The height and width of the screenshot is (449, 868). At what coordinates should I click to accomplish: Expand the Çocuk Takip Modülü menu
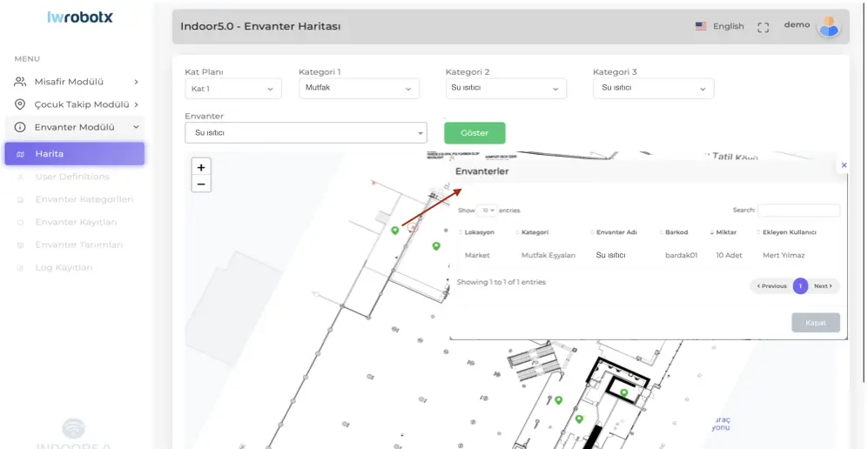[x=77, y=104]
